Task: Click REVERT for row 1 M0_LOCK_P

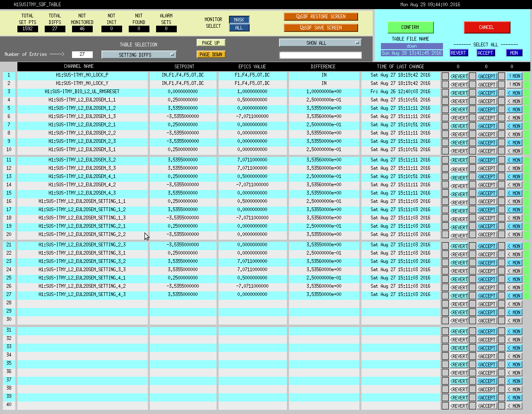Action: point(459,76)
